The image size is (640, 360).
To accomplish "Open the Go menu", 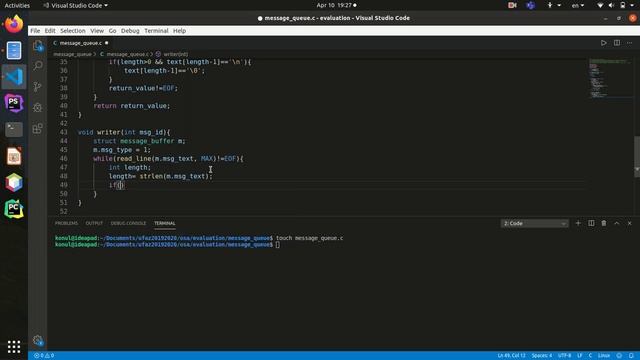I will point(112,31).
